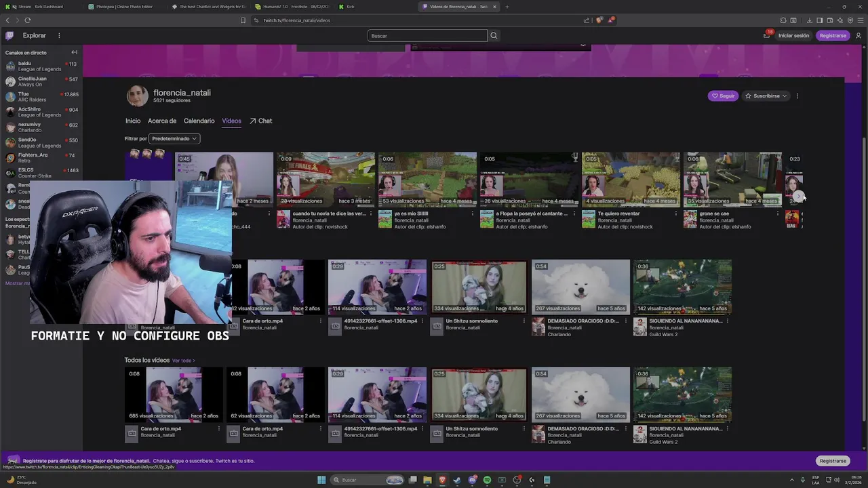
Task: Click clip title a Flopa la poseyó el cantante
Action: pyautogui.click(x=532, y=213)
